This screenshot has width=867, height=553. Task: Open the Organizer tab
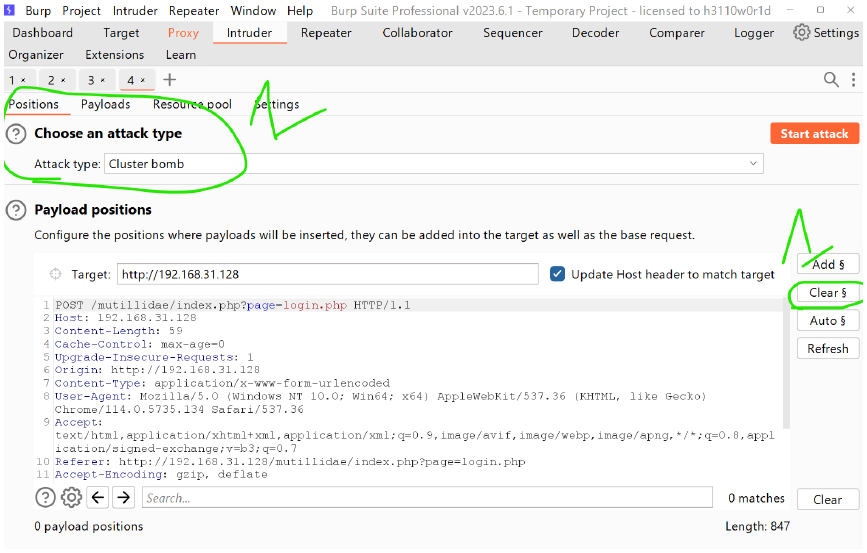pos(36,55)
